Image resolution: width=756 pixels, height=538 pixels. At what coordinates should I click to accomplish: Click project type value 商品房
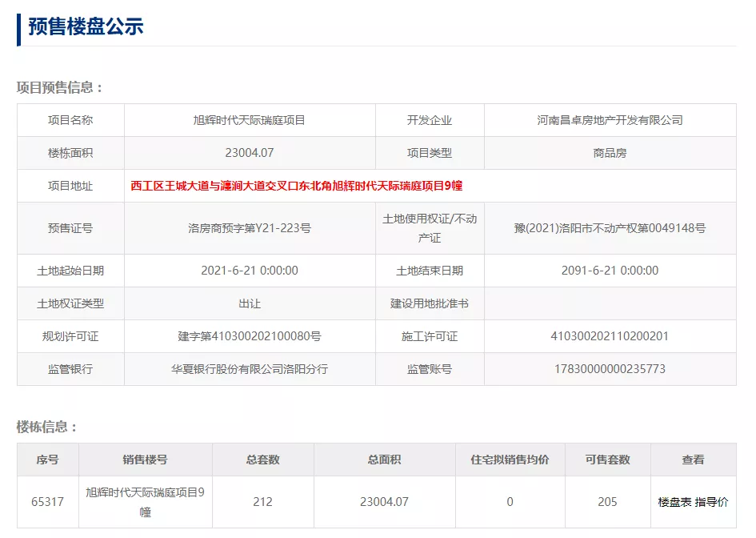click(x=610, y=153)
